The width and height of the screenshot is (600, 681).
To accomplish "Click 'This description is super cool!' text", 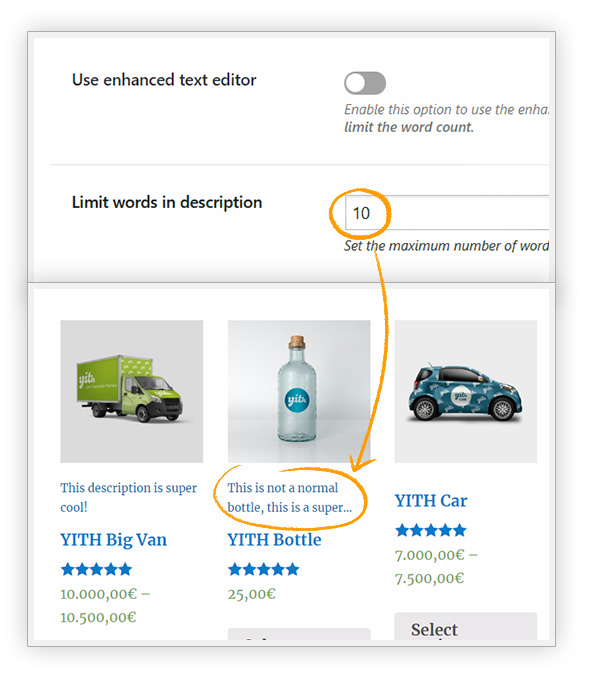I will point(129,497).
